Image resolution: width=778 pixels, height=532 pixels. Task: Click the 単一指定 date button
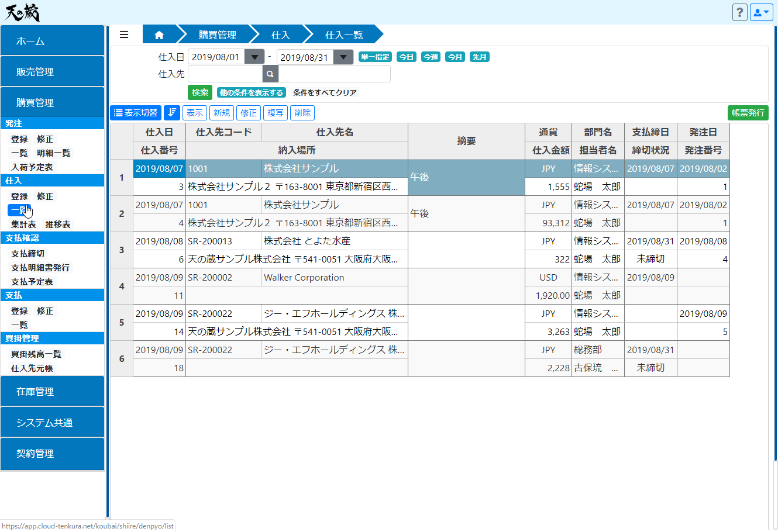[375, 57]
